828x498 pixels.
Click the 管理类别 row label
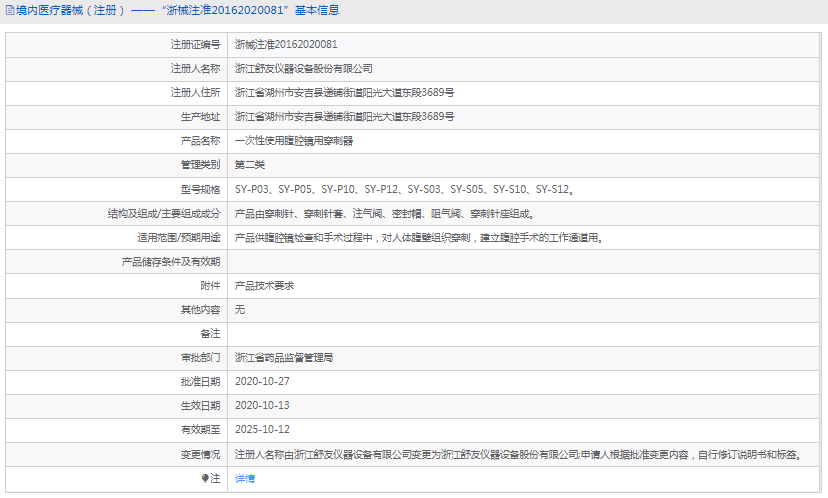pyautogui.click(x=201, y=165)
